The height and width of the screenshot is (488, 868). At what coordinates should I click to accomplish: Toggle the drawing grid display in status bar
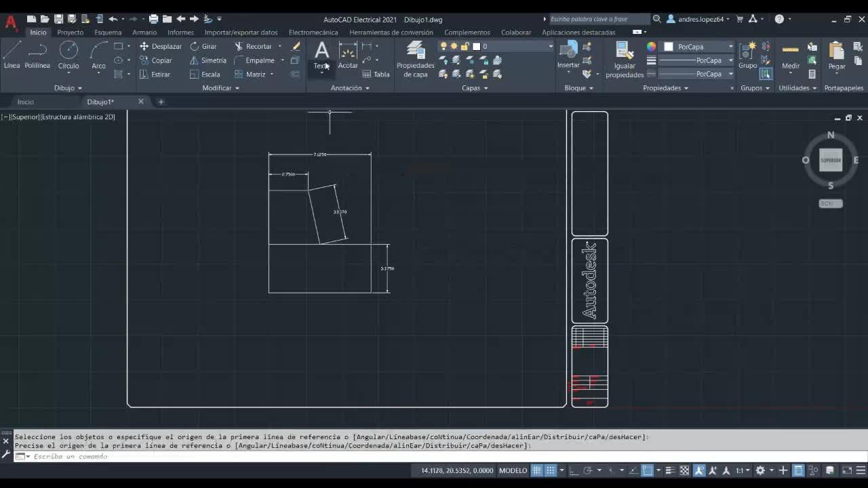point(536,470)
